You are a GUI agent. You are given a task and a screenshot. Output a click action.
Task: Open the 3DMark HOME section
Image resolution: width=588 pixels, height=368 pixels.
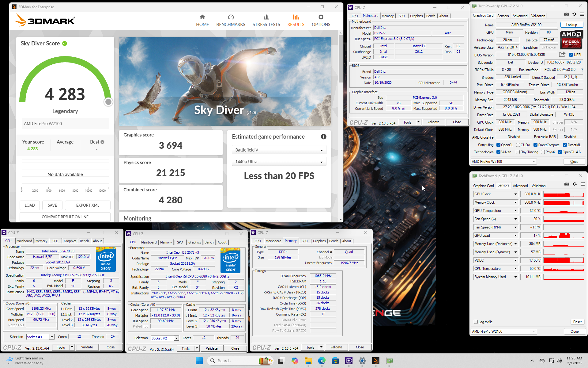coord(202,21)
